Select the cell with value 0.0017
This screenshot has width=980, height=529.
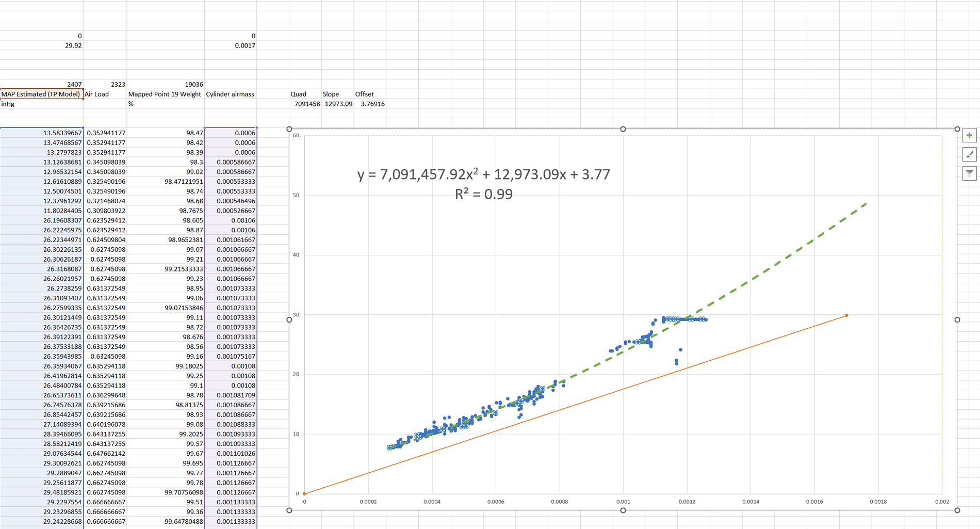click(230, 45)
